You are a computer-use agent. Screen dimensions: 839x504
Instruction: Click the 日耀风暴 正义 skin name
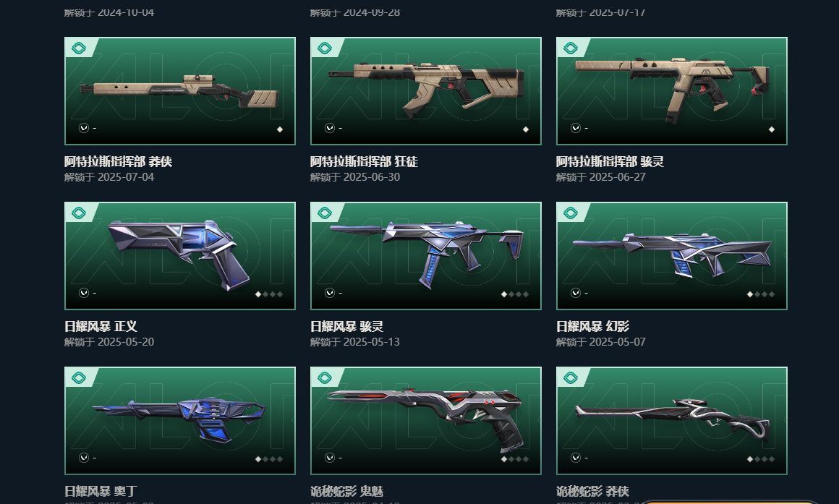[x=101, y=326]
